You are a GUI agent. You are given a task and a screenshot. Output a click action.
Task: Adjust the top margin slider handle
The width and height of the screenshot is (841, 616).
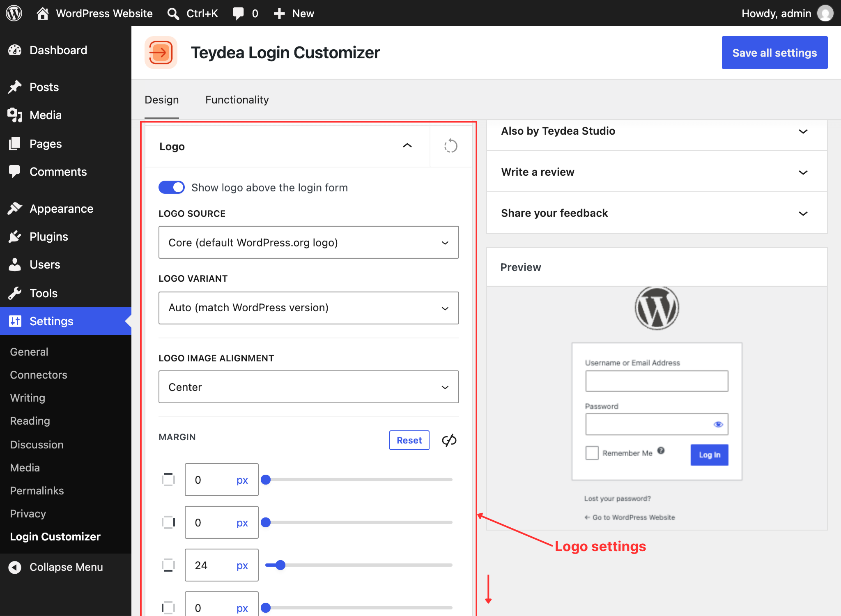[266, 480]
